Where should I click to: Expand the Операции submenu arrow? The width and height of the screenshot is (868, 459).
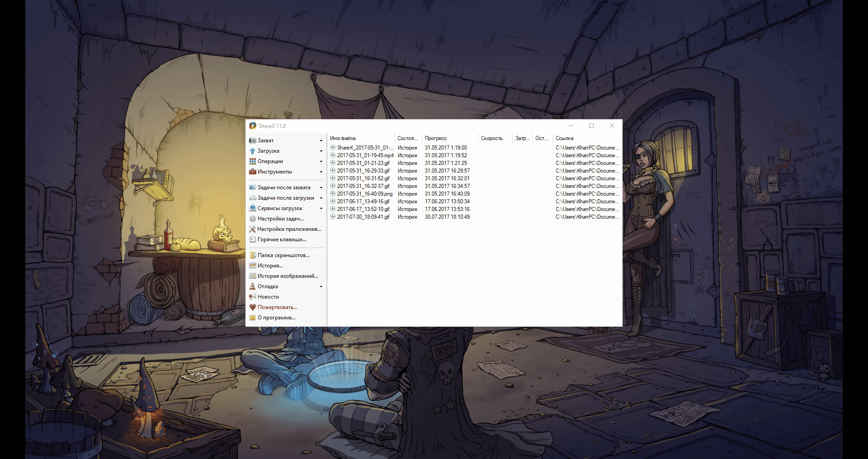(321, 162)
